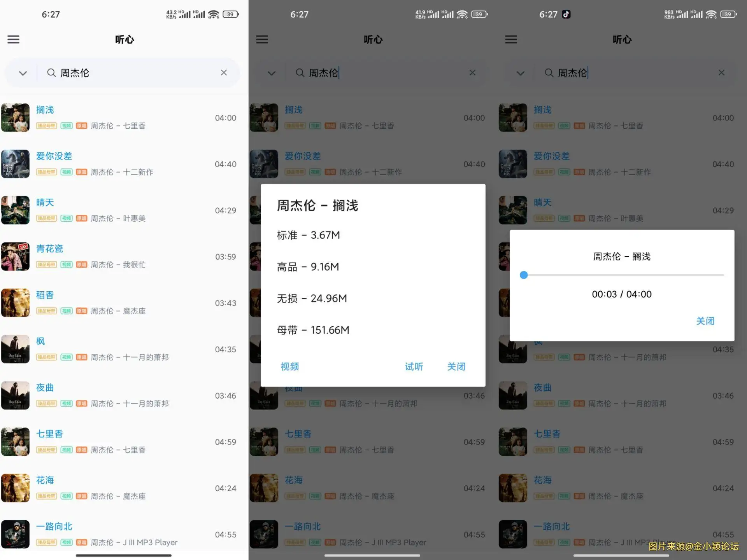Tap the 视频 tag on 晴天 row
The image size is (747, 560).
click(67, 218)
